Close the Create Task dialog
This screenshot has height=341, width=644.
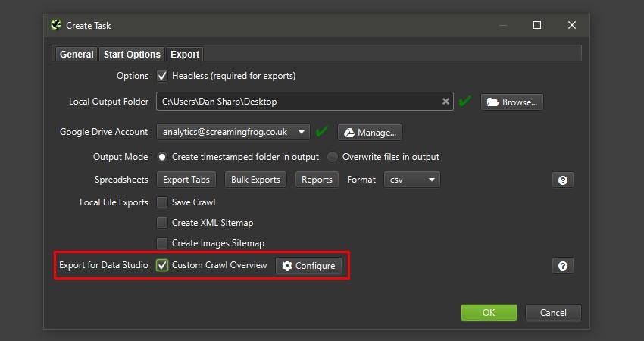572,25
